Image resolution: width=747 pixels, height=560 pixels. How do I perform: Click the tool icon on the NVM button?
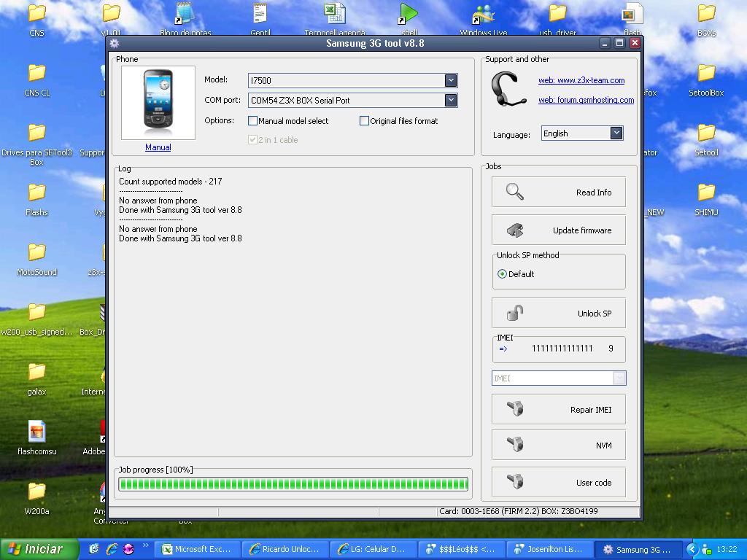(515, 445)
